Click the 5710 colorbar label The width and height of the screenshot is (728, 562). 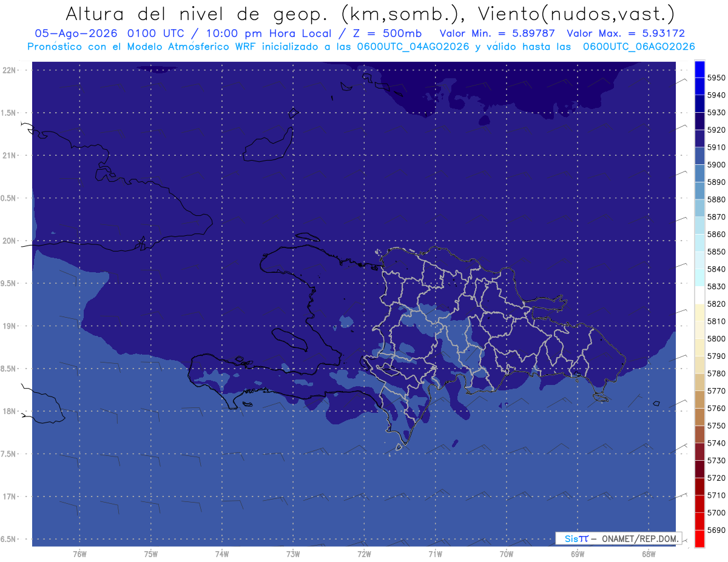point(716,495)
